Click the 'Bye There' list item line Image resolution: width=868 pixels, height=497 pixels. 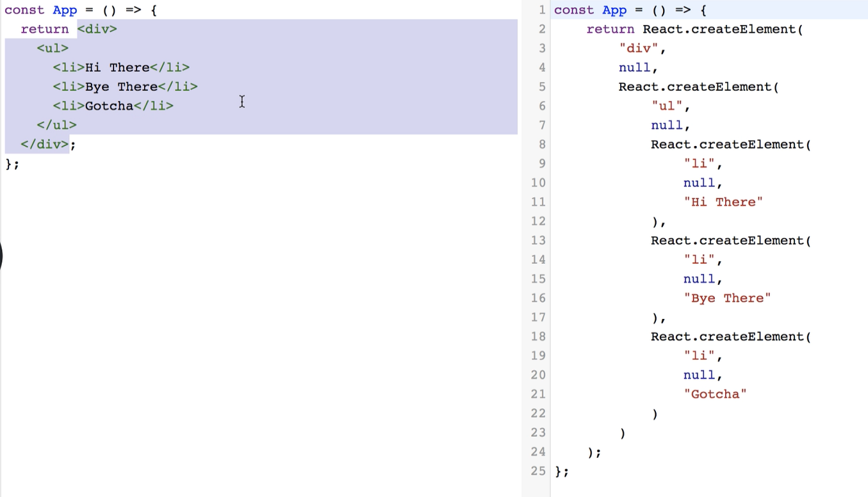coord(125,86)
